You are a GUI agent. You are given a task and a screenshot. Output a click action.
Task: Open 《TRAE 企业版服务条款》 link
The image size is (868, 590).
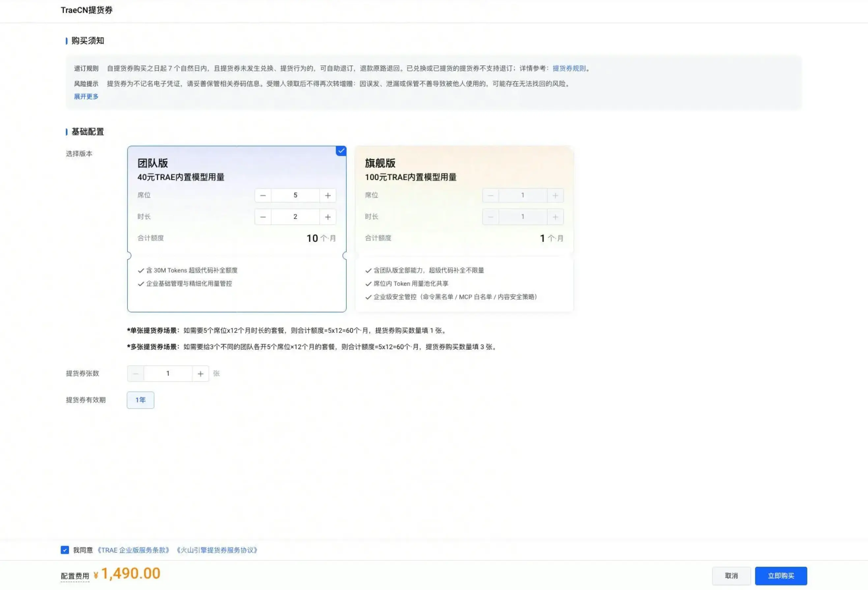click(x=133, y=550)
